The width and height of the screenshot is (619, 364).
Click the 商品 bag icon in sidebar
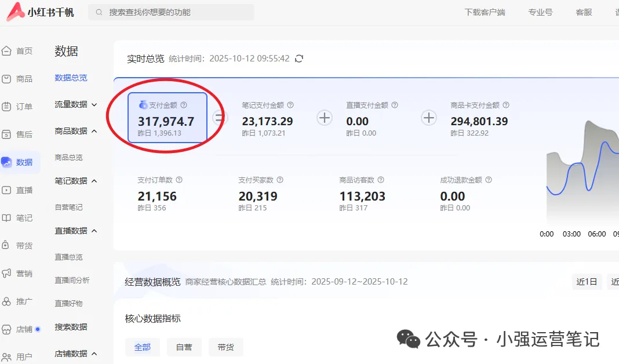click(7, 79)
